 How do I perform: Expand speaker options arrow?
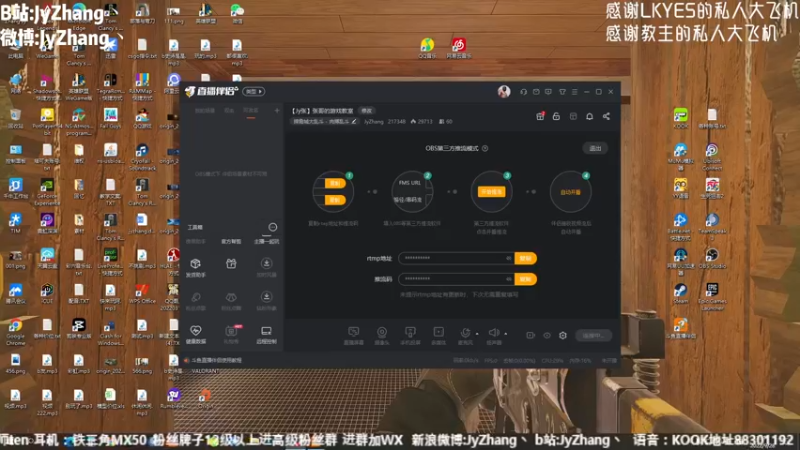pos(506,334)
